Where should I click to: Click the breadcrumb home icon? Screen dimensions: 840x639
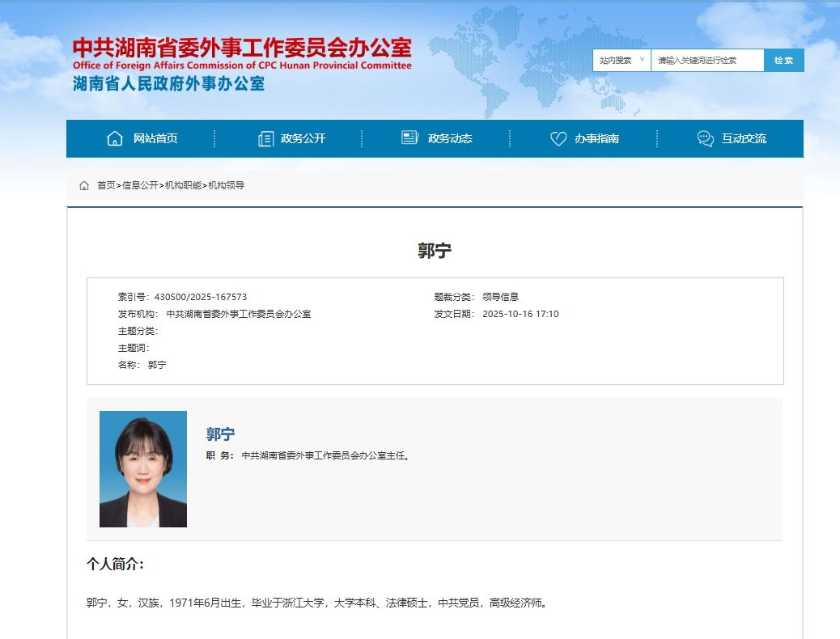tap(84, 185)
